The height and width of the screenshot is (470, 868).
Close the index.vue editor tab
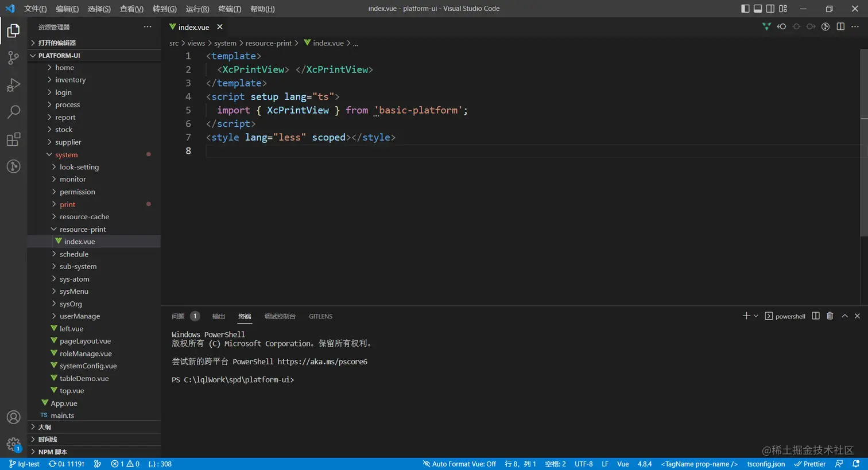click(220, 27)
